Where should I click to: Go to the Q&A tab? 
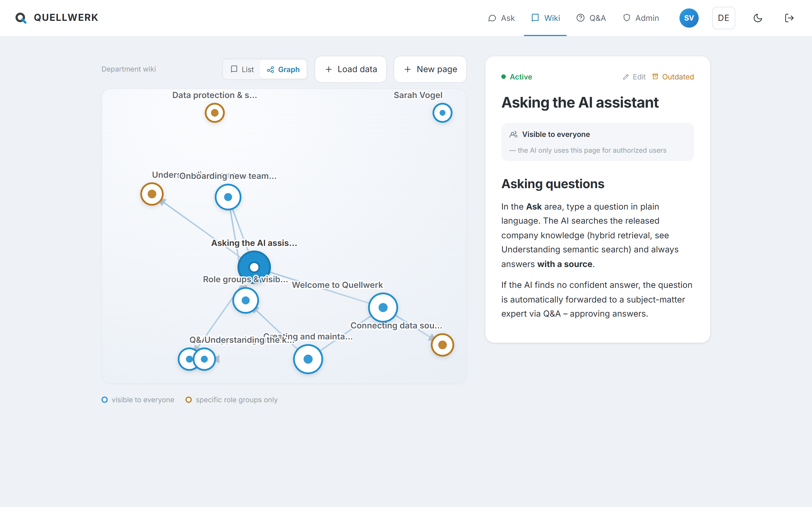tap(591, 18)
